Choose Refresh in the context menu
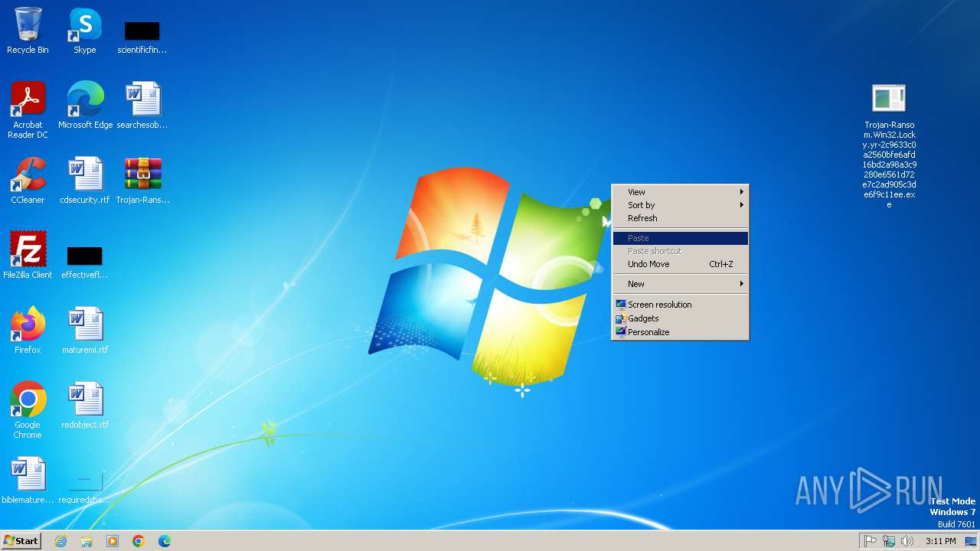Screen dimensions: 980x551 [681, 218]
